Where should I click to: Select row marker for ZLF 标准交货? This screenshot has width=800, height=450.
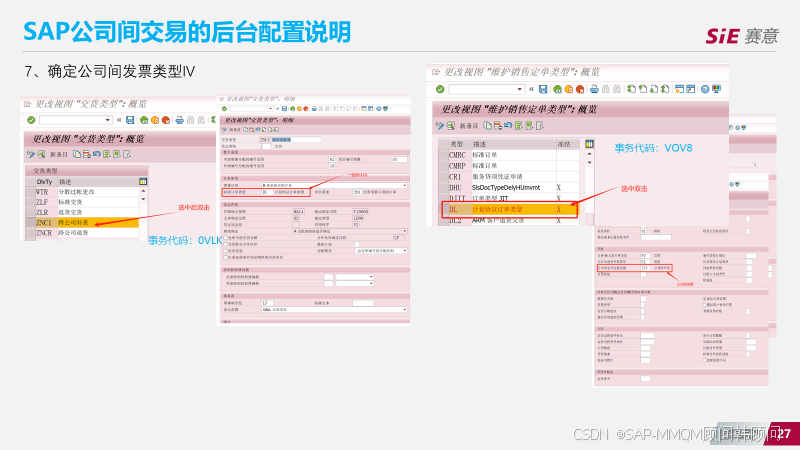(30, 202)
